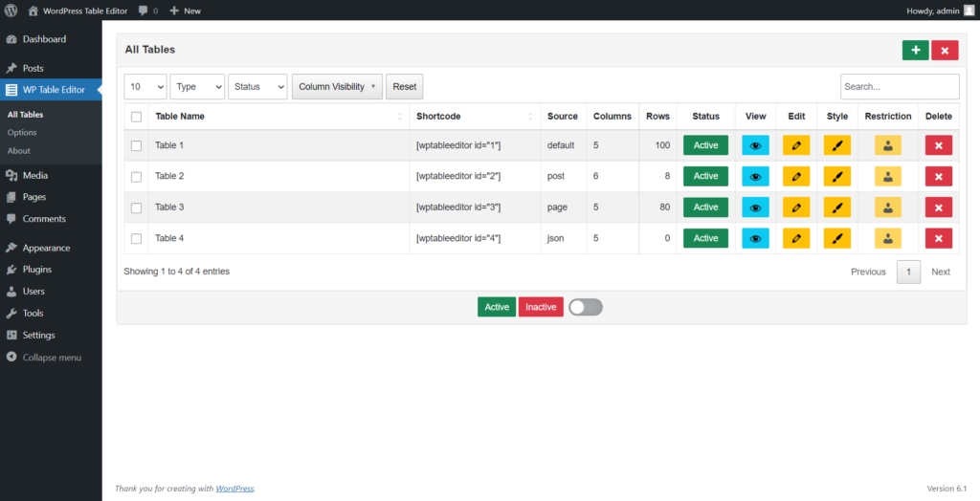This screenshot has width=980, height=501.
Task: Click the Search tables input field
Action: coord(900,87)
